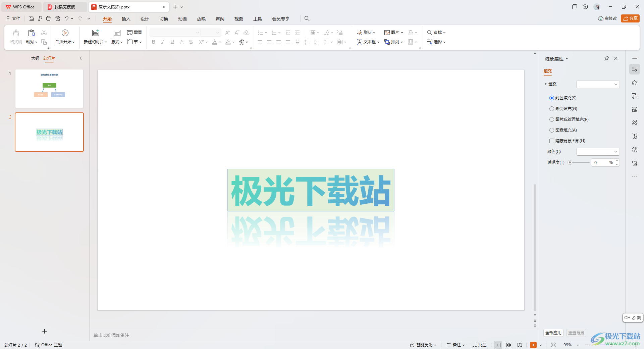Collapse the Fill section triangle
Screen dimensions: 644x349
546,84
